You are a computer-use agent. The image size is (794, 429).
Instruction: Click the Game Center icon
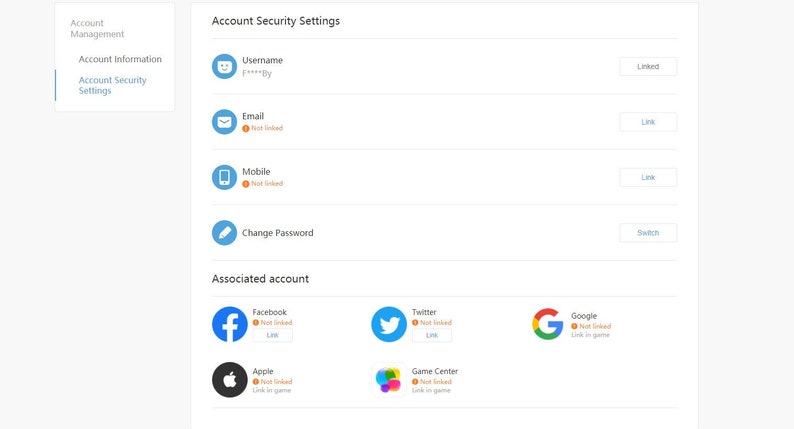(x=389, y=379)
